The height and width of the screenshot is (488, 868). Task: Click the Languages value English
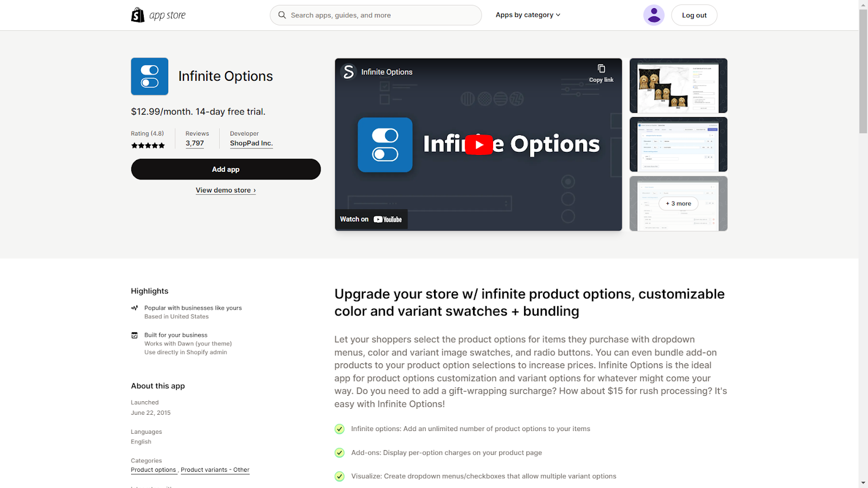(141, 442)
